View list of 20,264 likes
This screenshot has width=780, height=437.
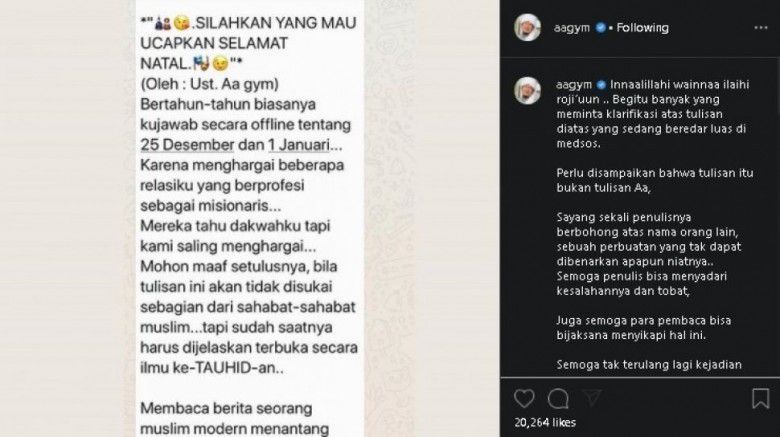[545, 423]
